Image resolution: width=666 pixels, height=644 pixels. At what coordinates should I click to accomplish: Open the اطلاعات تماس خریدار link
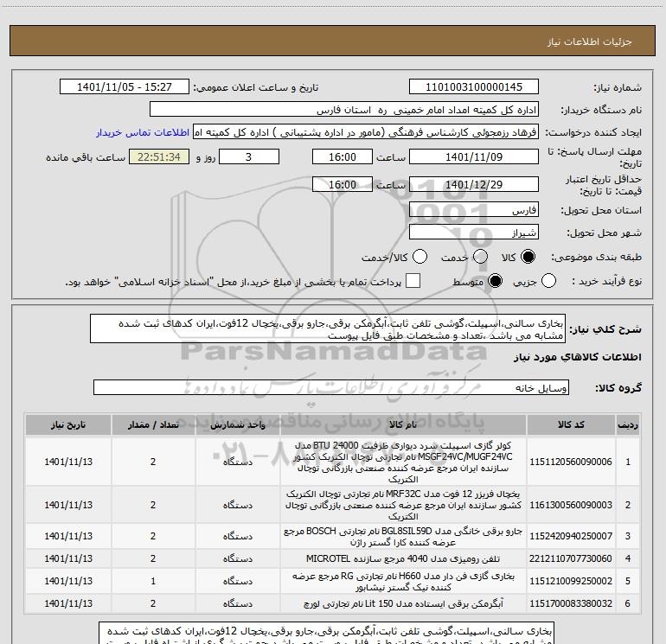(143, 132)
